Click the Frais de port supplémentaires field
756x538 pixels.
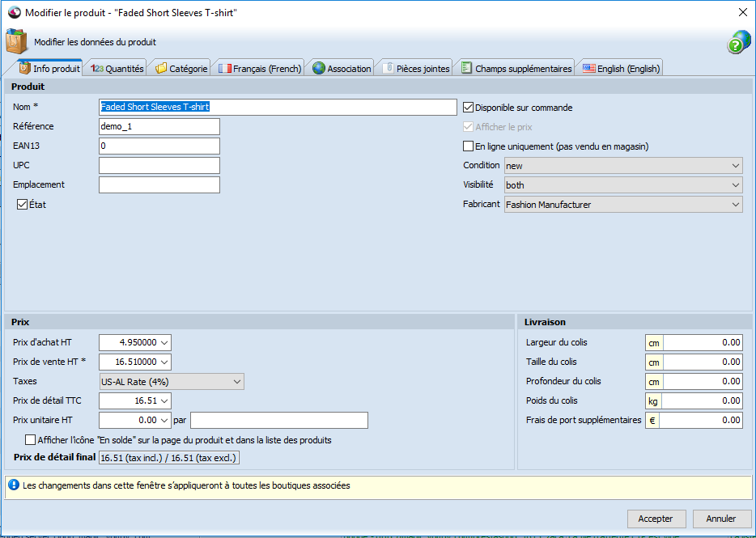(700, 420)
